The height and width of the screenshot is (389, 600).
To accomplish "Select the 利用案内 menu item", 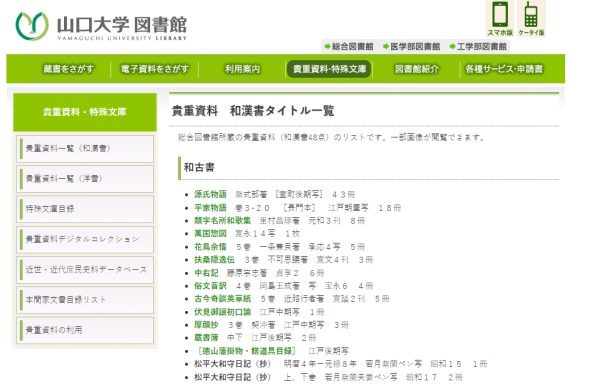I will [242, 69].
